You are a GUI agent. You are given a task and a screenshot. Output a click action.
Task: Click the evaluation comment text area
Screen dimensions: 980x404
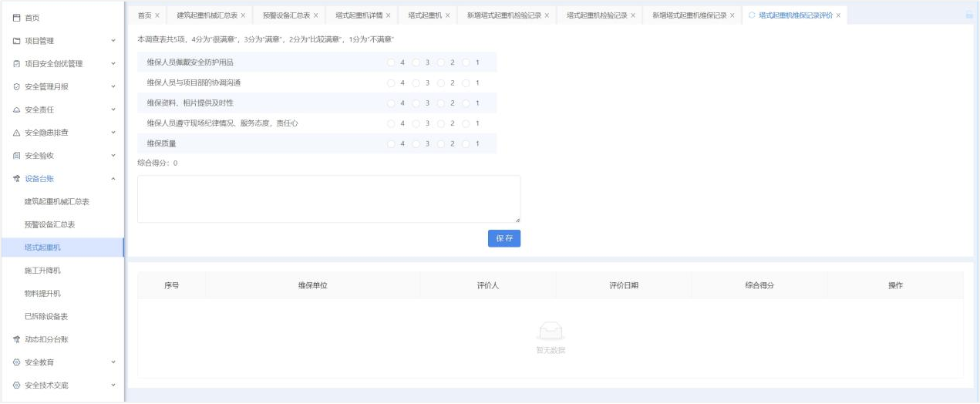[328, 199]
